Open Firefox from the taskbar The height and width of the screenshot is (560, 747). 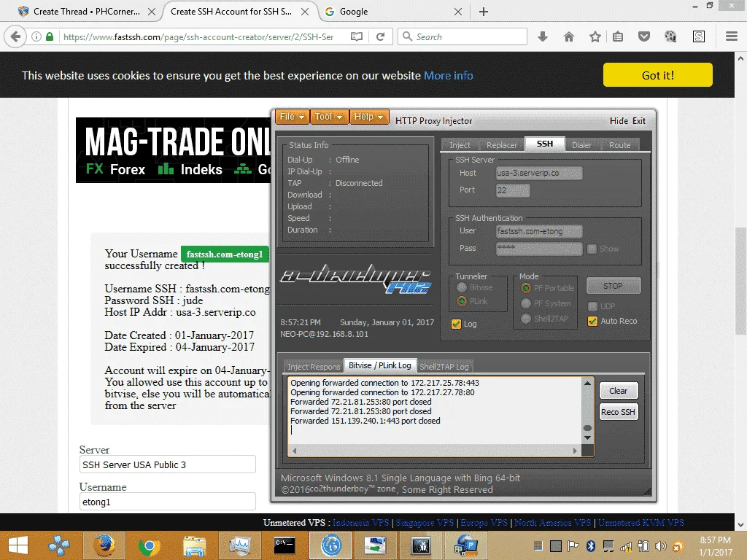pos(104,545)
